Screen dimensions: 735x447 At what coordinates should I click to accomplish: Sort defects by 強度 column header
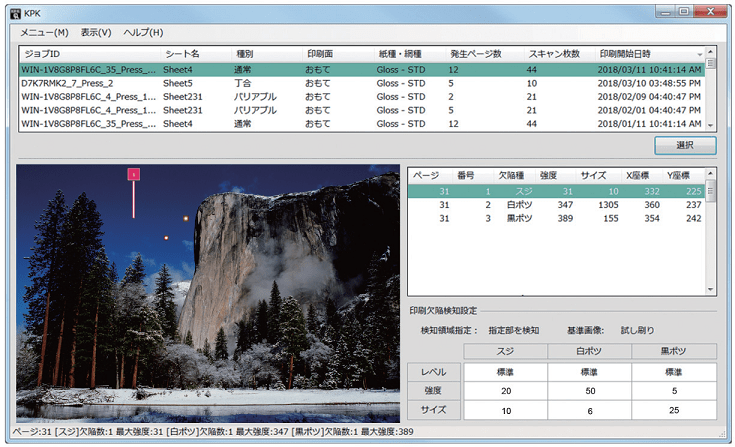555,176
